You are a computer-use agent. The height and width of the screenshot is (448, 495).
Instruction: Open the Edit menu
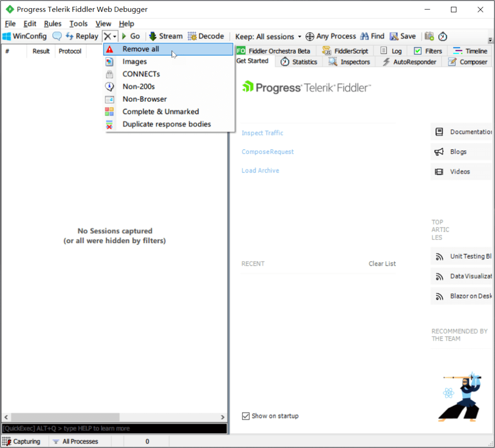30,24
